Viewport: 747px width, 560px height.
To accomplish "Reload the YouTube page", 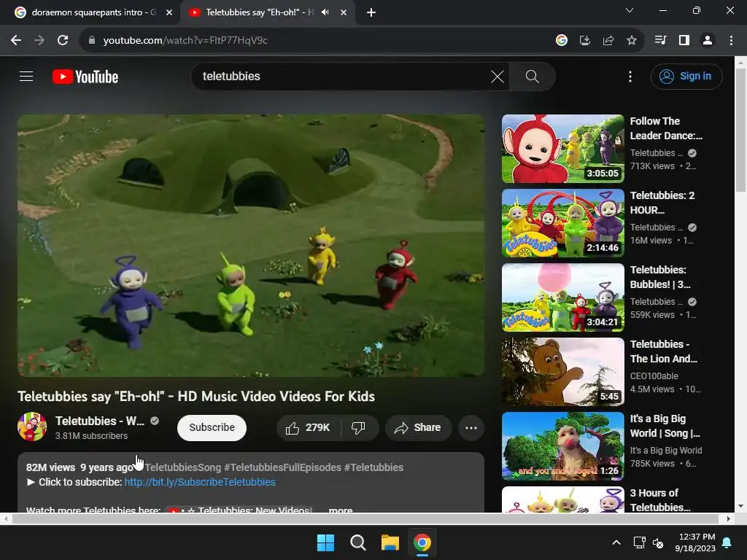I will (63, 41).
